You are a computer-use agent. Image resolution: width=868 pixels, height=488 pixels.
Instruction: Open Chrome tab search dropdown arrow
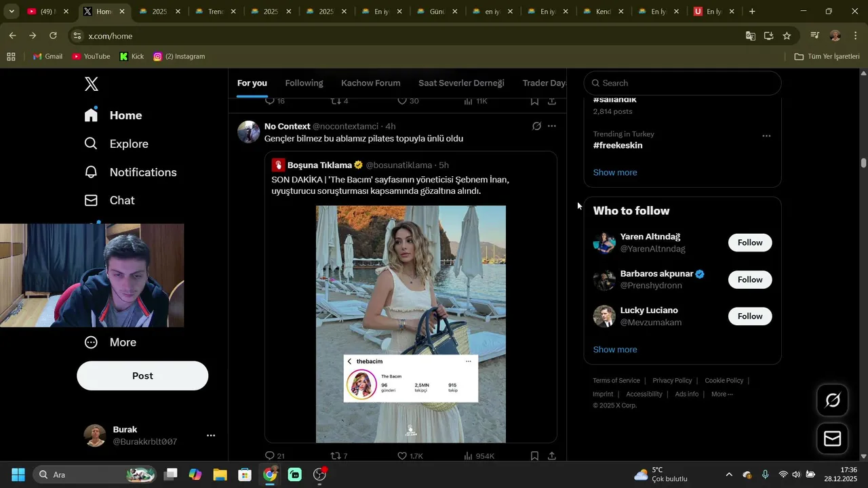click(x=12, y=12)
